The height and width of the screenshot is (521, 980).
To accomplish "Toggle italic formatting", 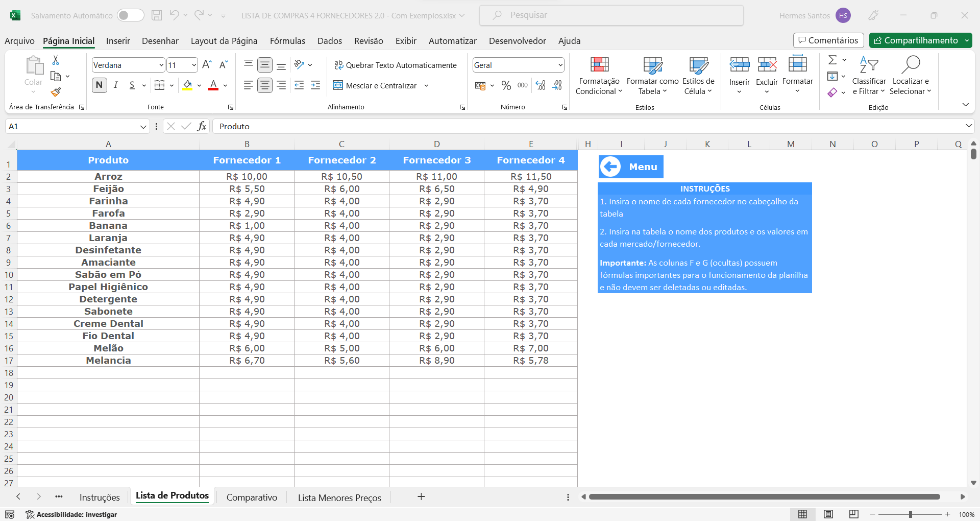I will point(116,85).
